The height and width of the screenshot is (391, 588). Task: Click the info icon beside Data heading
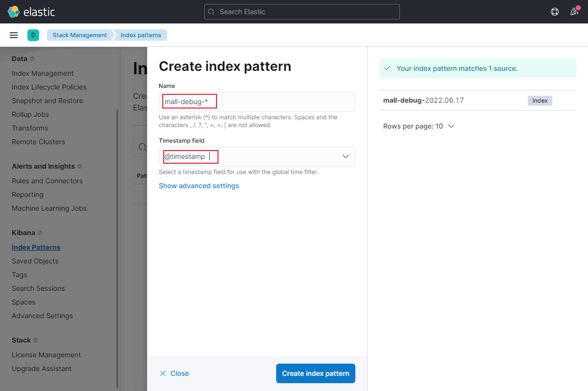pos(32,59)
